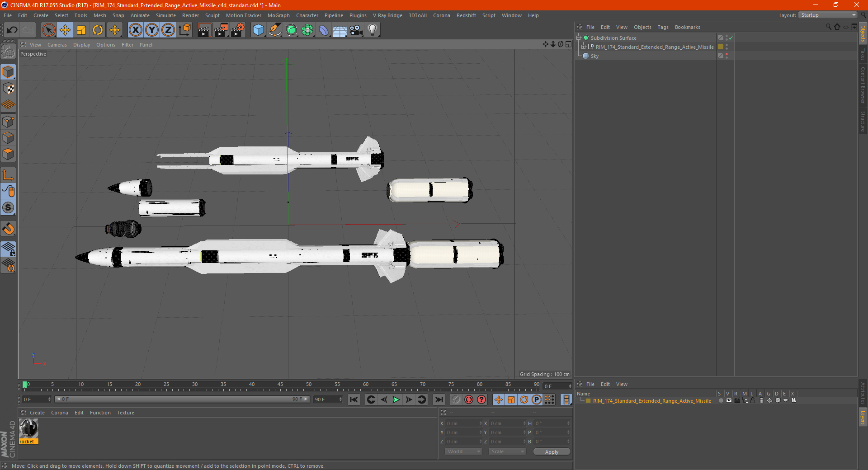Open the Bookmarks menu in Object Manager
This screenshot has height=470, width=868.
687,27
